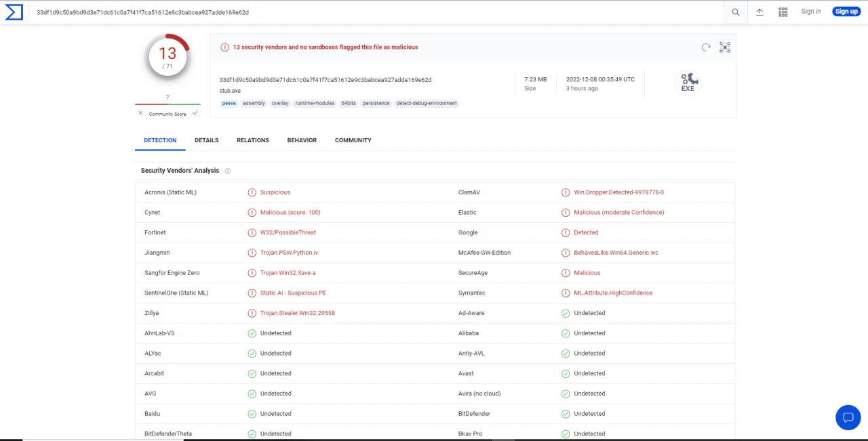Click the green check icon for Ad-Aware
Viewport: 868px width, 441px height.
coord(566,313)
